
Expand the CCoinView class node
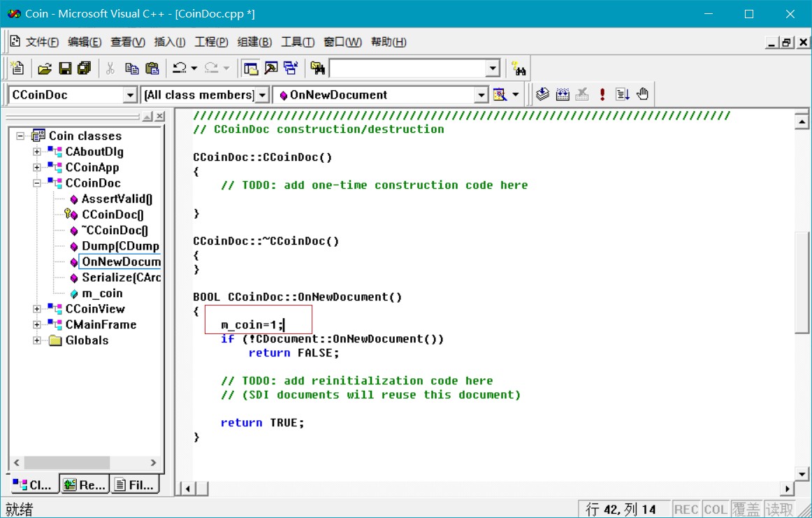pyautogui.click(x=37, y=309)
